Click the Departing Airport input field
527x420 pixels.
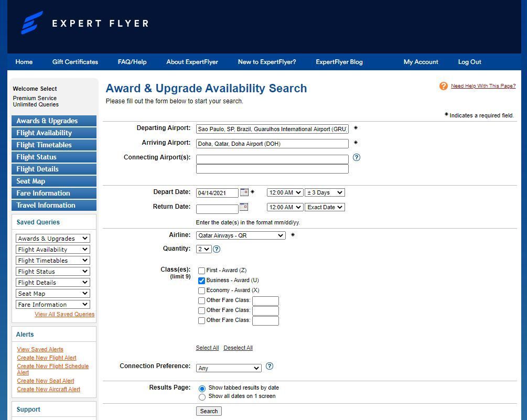(272, 129)
